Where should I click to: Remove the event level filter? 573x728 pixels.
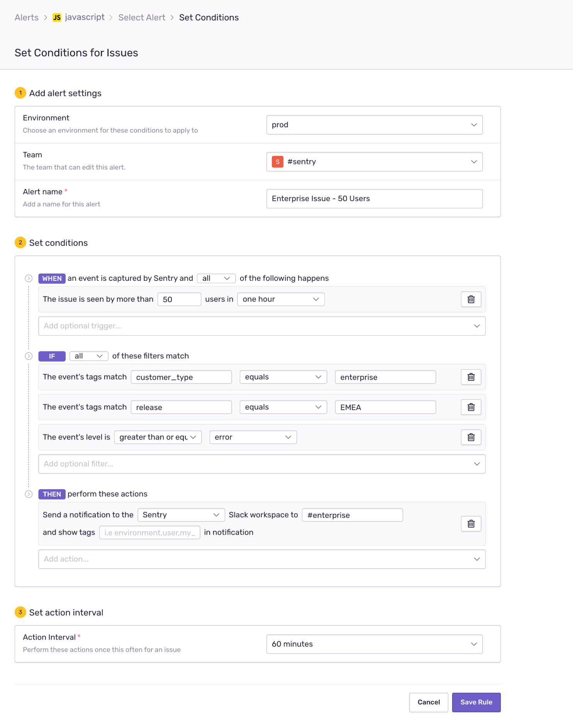(471, 437)
